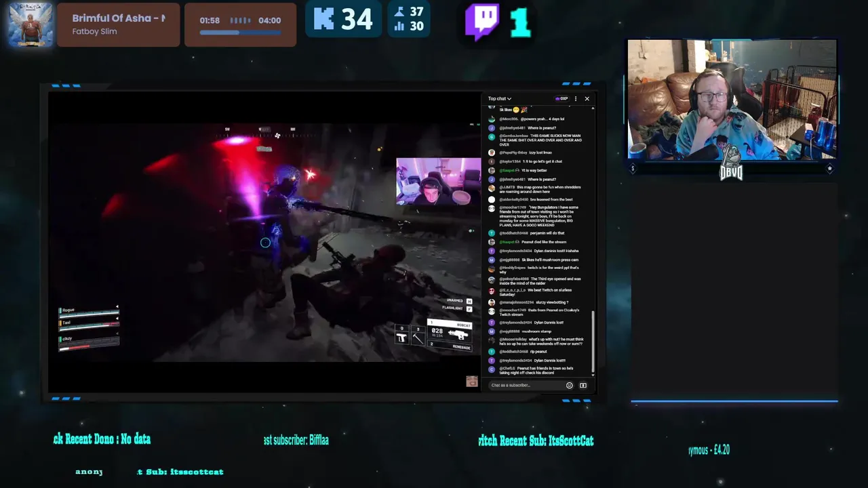Click the taylor1364 chat message

coord(531,161)
